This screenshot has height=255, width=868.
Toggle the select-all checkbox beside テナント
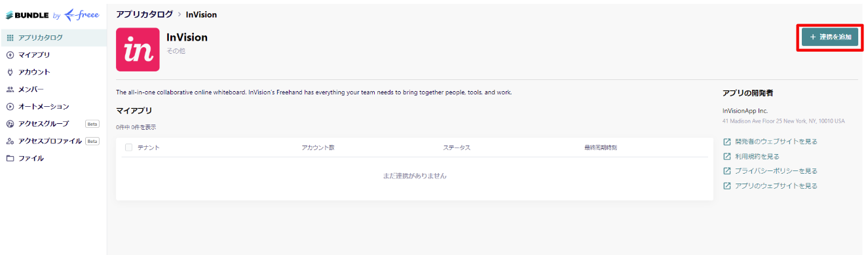point(128,147)
